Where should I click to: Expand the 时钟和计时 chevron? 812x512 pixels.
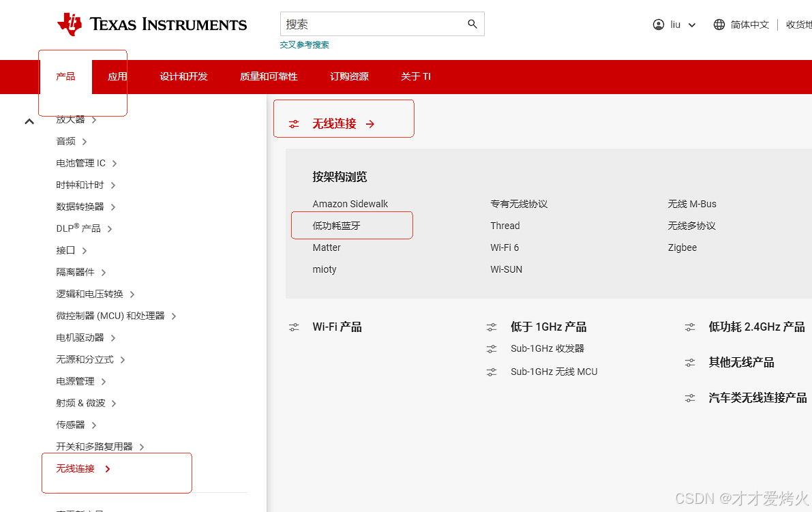[113, 185]
